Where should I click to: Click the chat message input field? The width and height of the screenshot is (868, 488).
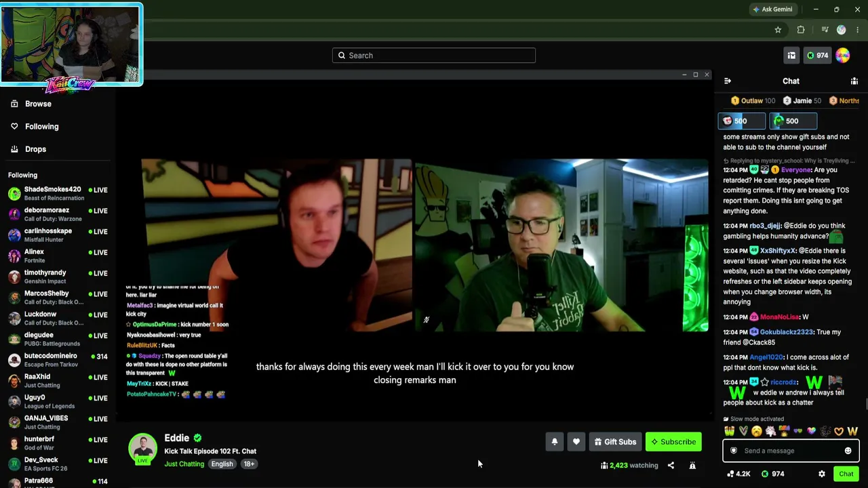tap(791, 451)
